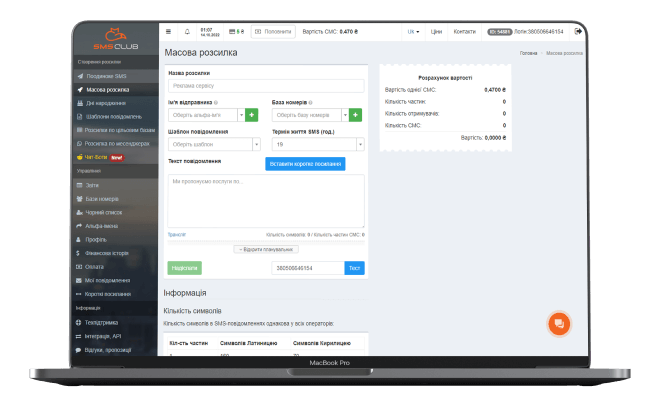Screen dimensions: 658x405
Task: Open the orange live chat bubble
Action: point(559,323)
